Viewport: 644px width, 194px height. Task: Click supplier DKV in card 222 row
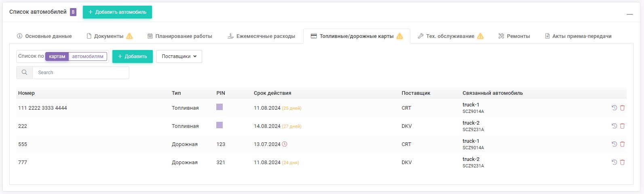coord(407,126)
